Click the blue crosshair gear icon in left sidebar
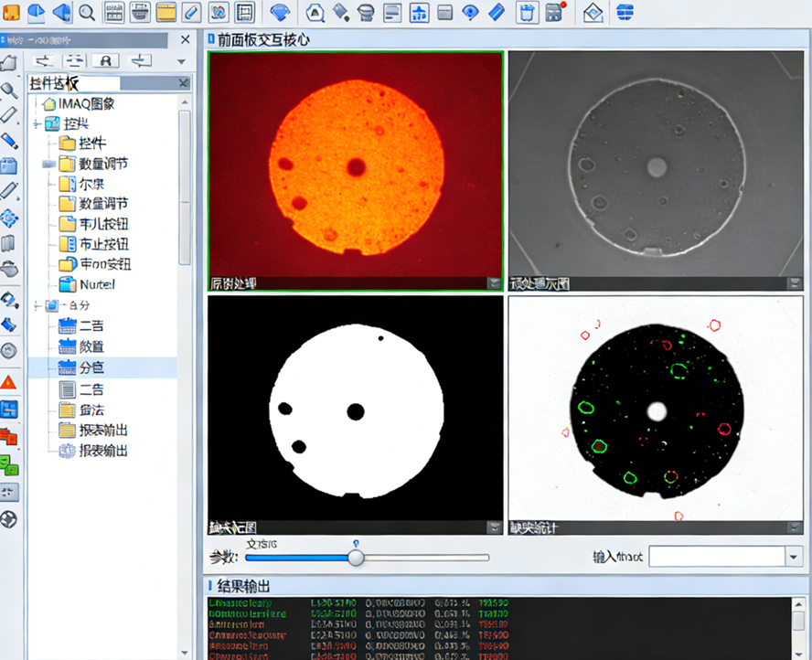Image resolution: width=812 pixels, height=660 pixels. (x=9, y=218)
